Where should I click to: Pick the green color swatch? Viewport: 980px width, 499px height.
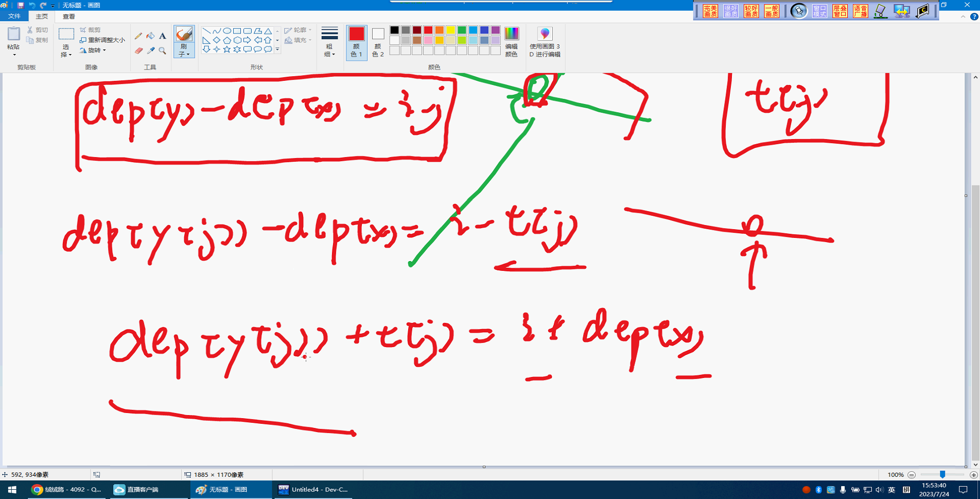click(462, 30)
